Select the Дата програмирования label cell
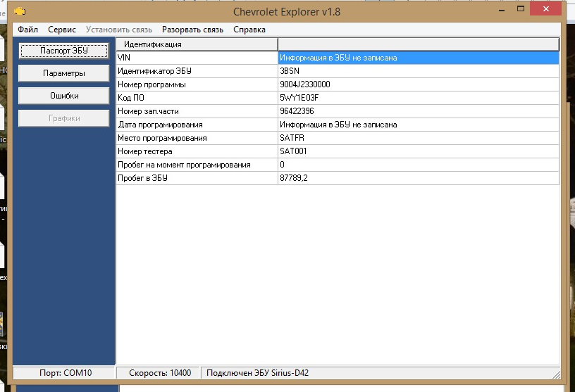The width and height of the screenshot is (575, 392). (x=197, y=125)
